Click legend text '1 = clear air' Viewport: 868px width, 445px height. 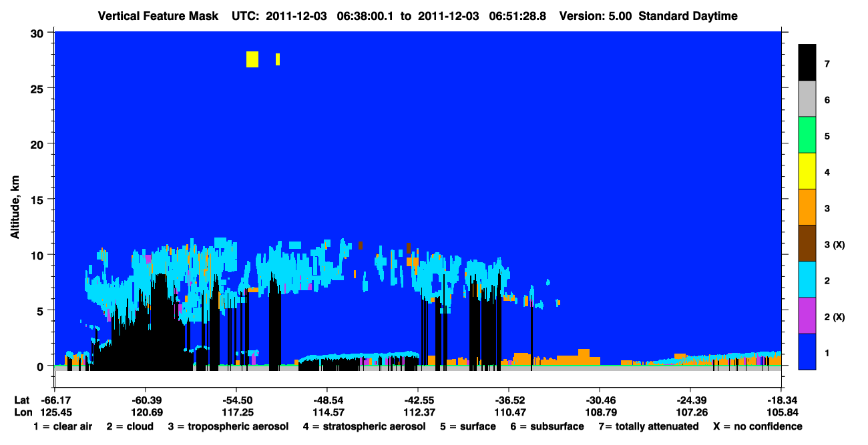(63, 426)
